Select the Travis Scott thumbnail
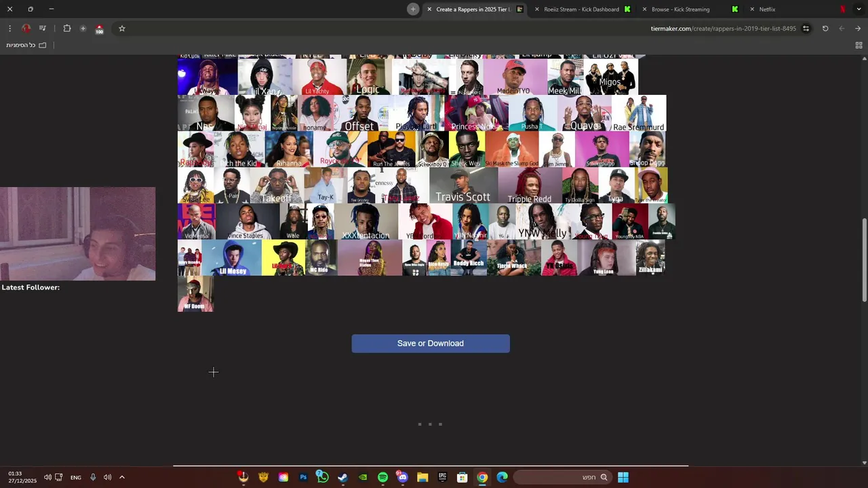Screen dimensions: 868x488 [x=463, y=186]
